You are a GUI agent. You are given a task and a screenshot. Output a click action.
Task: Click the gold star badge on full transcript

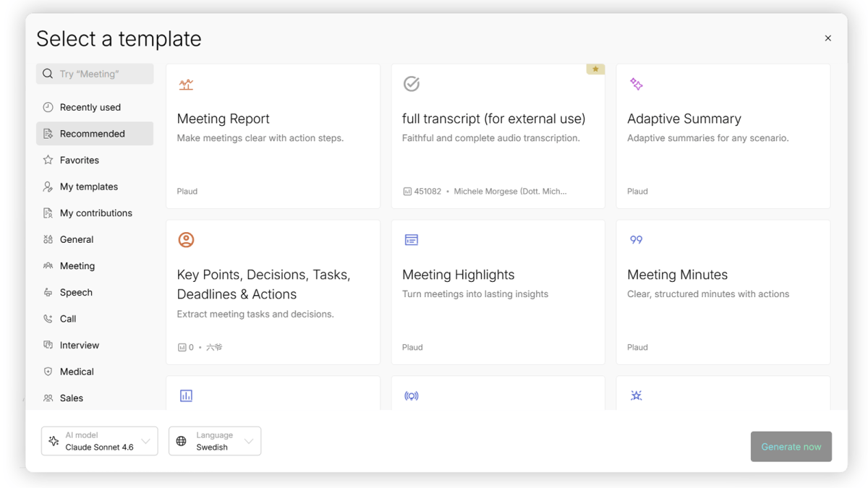(595, 69)
